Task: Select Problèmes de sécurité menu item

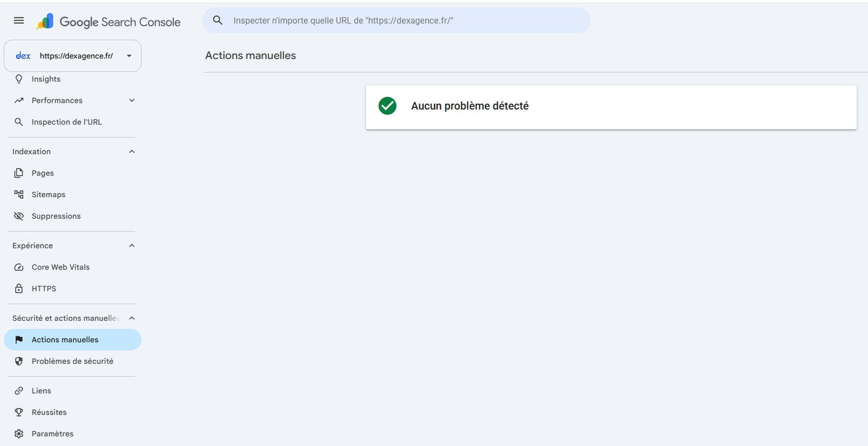Action: click(x=73, y=361)
